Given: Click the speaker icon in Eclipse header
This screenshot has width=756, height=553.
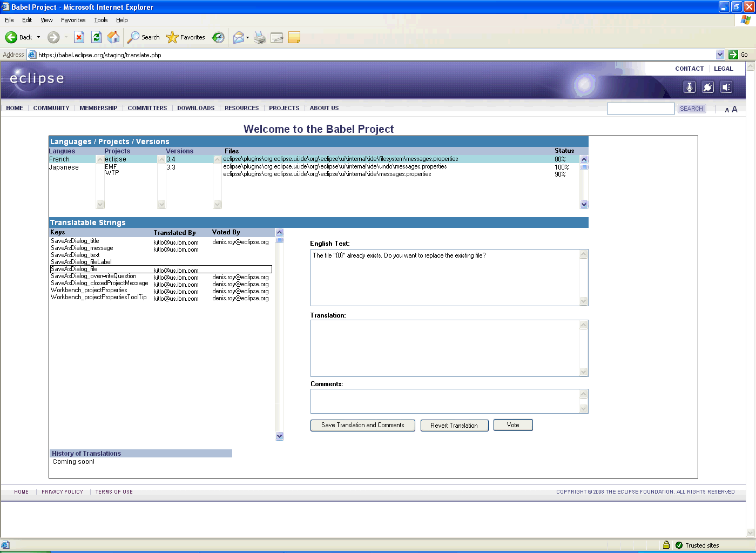Looking at the screenshot, I should coord(726,87).
